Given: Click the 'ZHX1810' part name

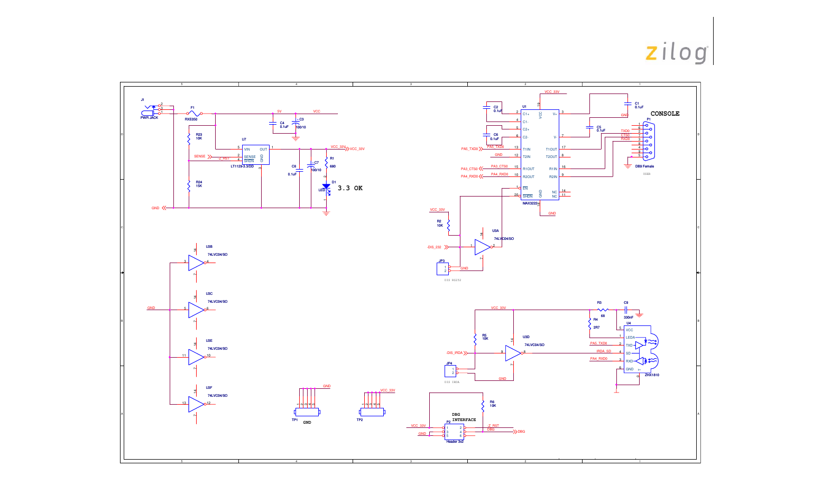Looking at the screenshot, I should 652,375.
